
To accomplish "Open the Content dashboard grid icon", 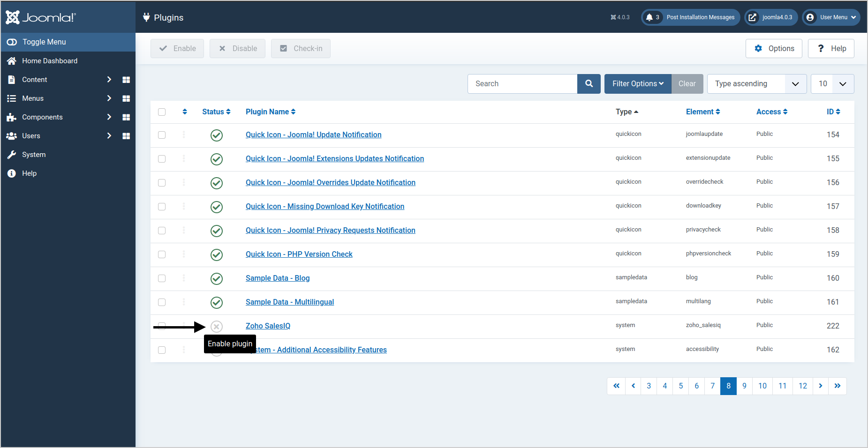I will [126, 80].
